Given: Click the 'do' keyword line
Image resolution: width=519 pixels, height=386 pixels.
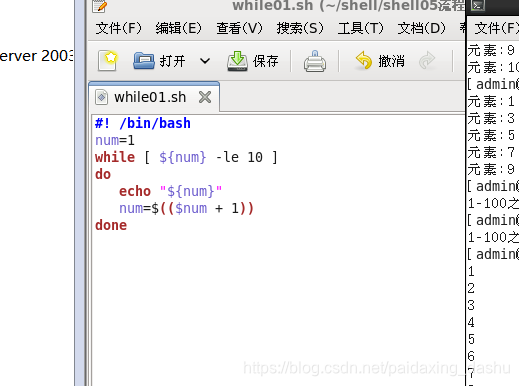Looking at the screenshot, I should pyautogui.click(x=103, y=174).
